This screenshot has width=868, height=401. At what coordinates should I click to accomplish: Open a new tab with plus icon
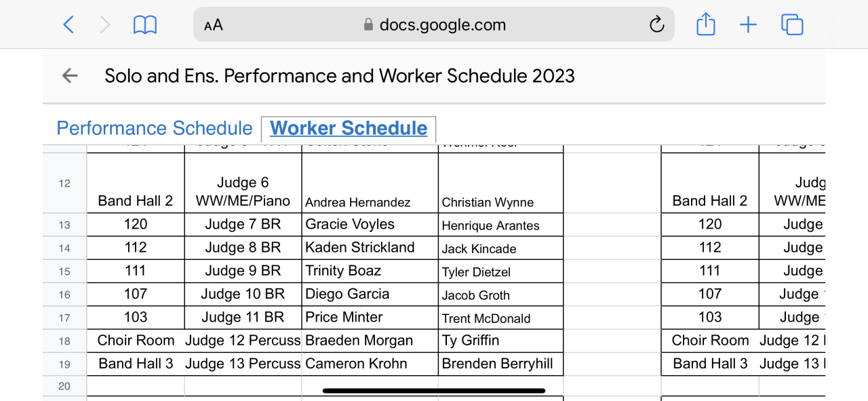[x=748, y=25]
